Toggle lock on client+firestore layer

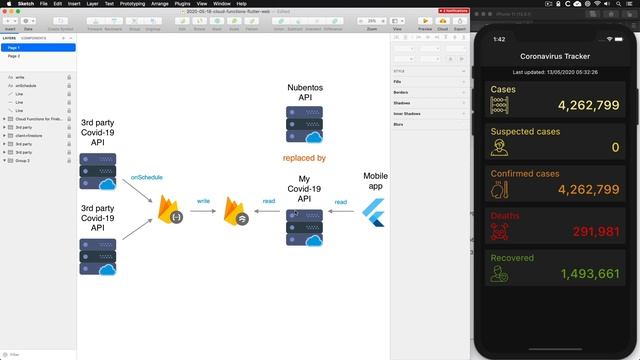[69, 136]
